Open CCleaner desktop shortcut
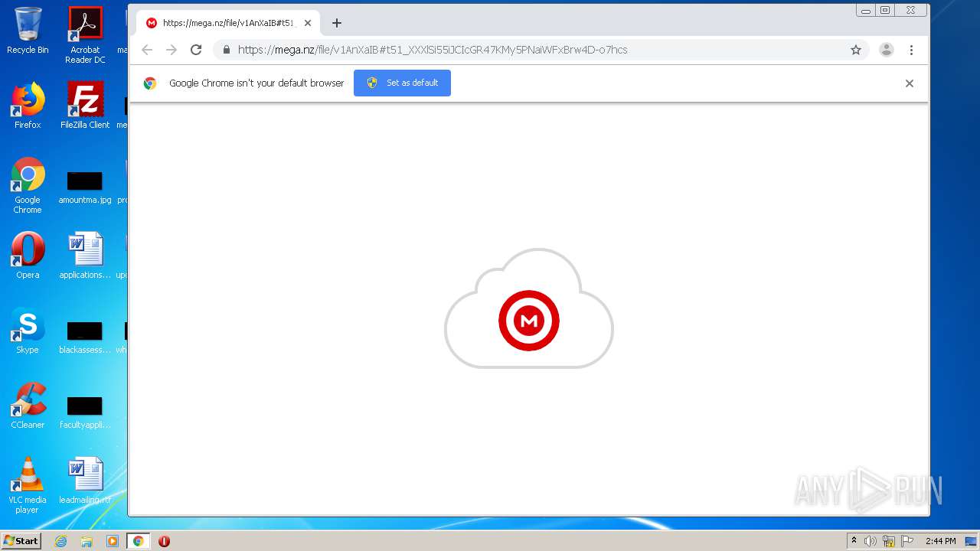980x551 pixels. click(28, 406)
